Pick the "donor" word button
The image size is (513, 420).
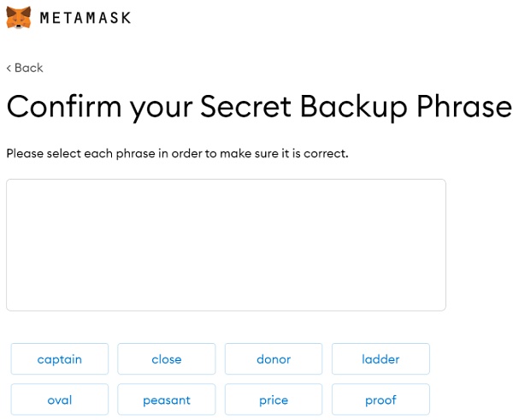[x=274, y=359]
